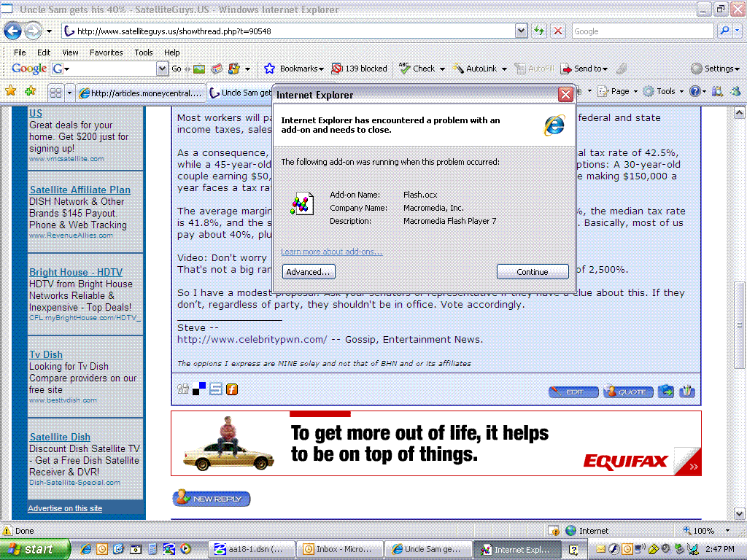Click the browser Forward arrow button

tap(32, 31)
